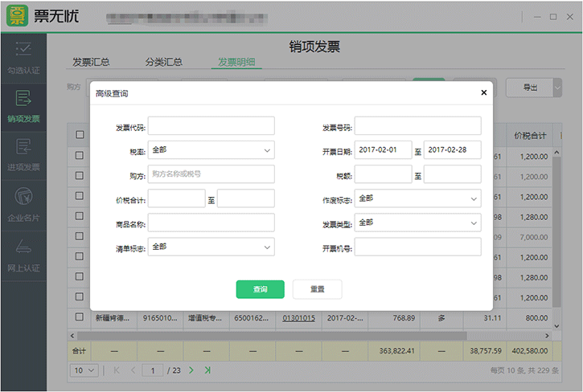Viewport: 583px width, 392px height.
Task: Open 勾选认证 in the sidebar
Action: click(x=23, y=58)
